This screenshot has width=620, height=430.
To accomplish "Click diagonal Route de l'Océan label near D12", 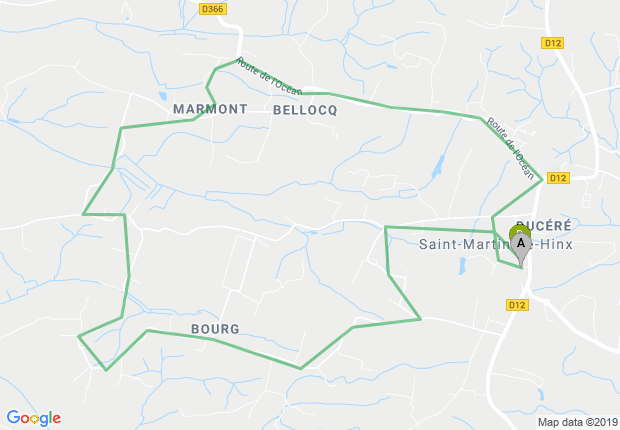I will click(510, 148).
